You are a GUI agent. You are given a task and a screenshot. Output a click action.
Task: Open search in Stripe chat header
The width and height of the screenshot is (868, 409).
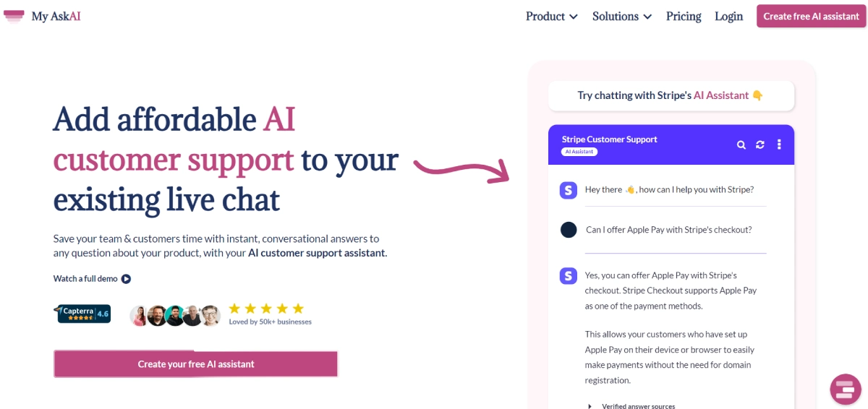click(x=741, y=145)
